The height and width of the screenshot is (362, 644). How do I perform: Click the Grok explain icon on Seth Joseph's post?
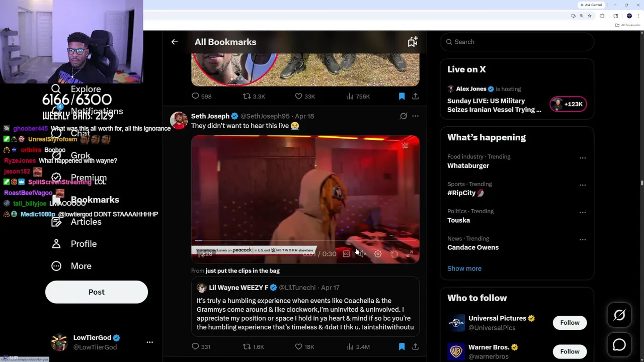point(404,116)
